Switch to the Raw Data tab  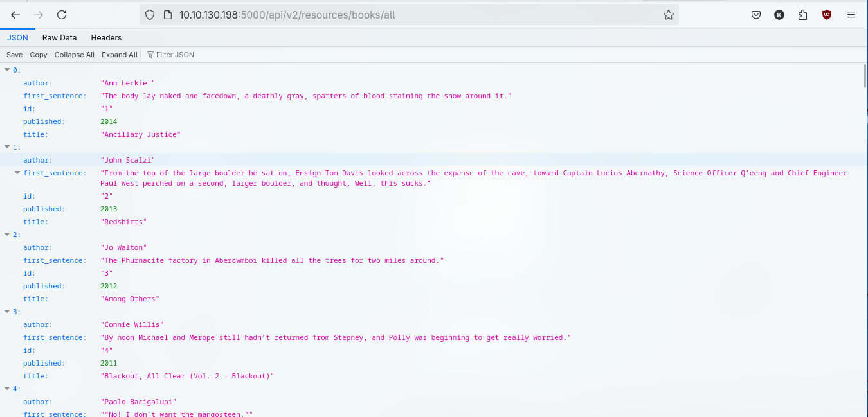click(x=60, y=38)
